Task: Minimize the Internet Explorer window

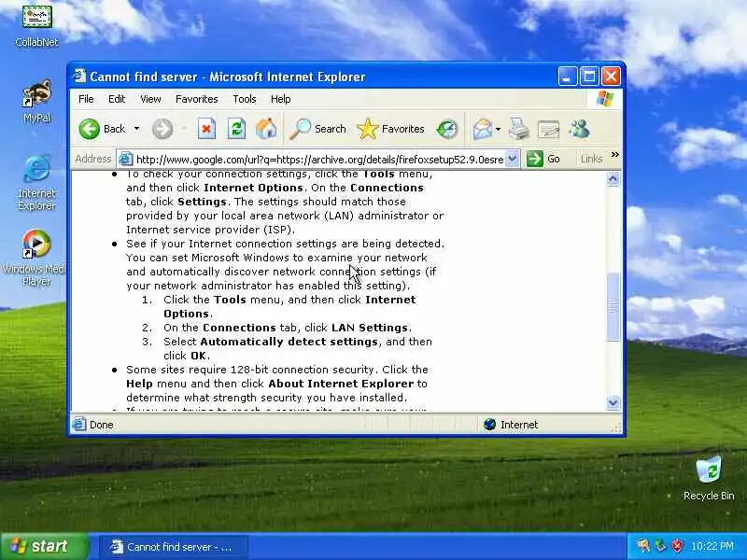Action: point(568,77)
